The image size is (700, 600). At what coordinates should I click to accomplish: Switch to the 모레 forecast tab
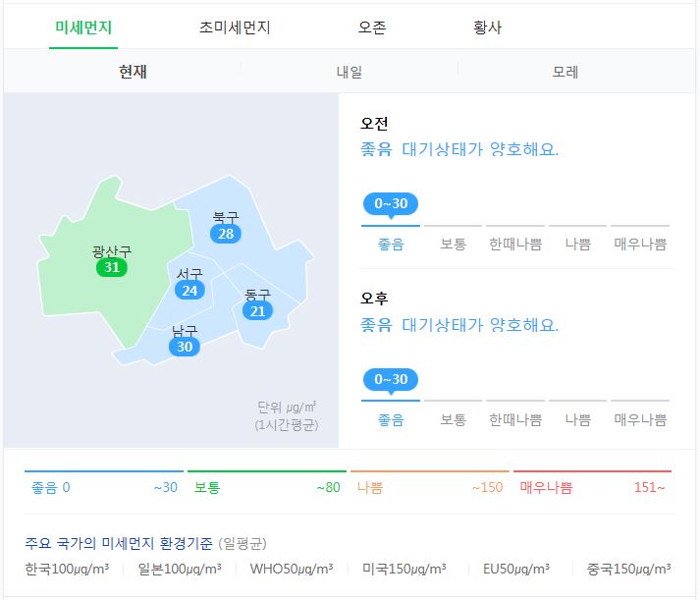565,72
